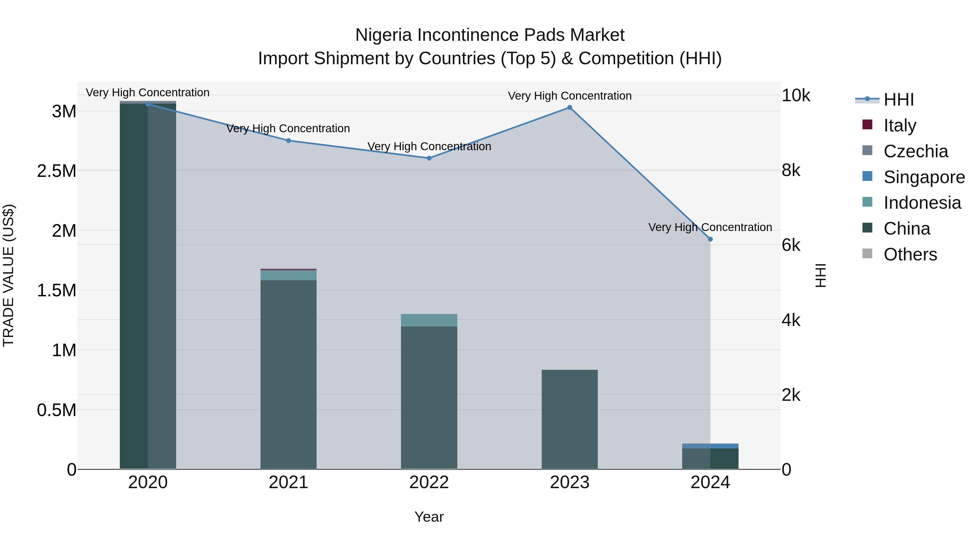The image size is (980, 551).
Task: Click the 2020 Very High Concentration annotation
Action: click(x=148, y=93)
